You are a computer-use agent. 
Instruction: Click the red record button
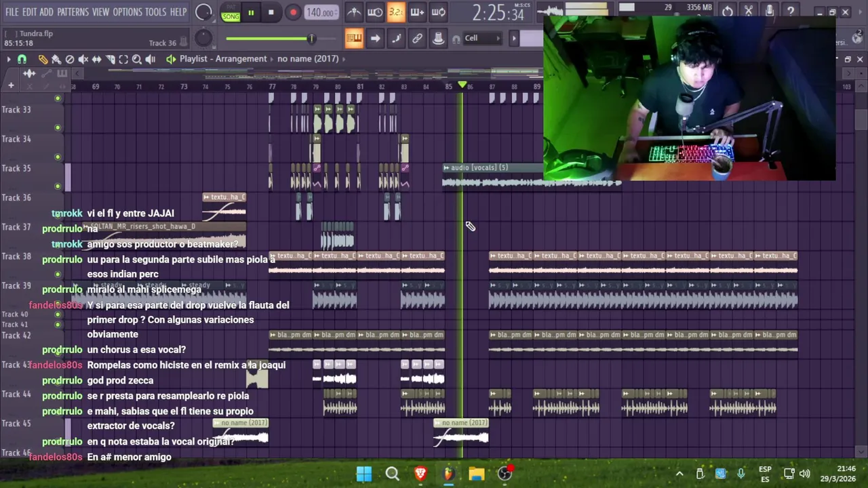point(293,12)
